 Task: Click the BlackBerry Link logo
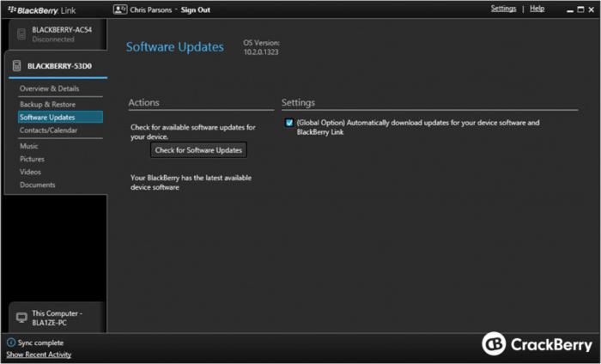(x=42, y=10)
